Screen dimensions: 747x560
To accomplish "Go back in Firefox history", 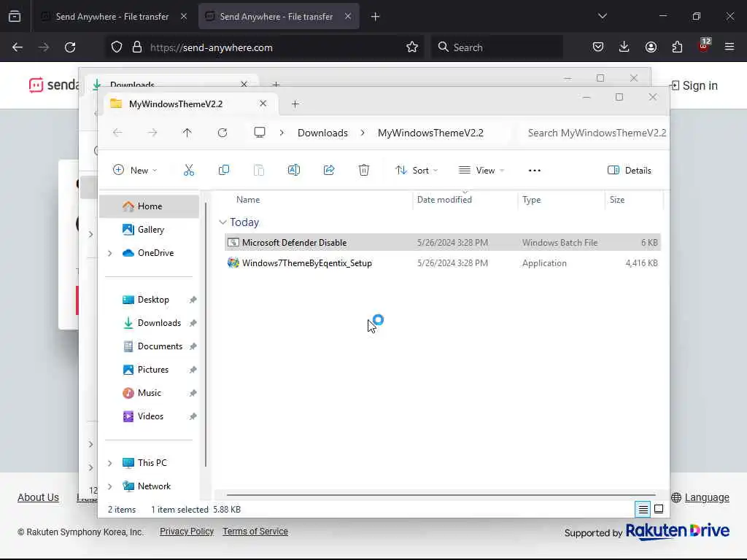I will tap(18, 47).
